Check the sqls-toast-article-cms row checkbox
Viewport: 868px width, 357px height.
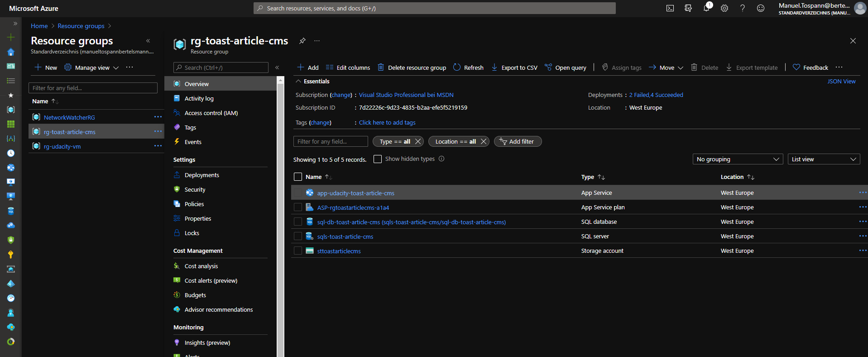pos(298,236)
